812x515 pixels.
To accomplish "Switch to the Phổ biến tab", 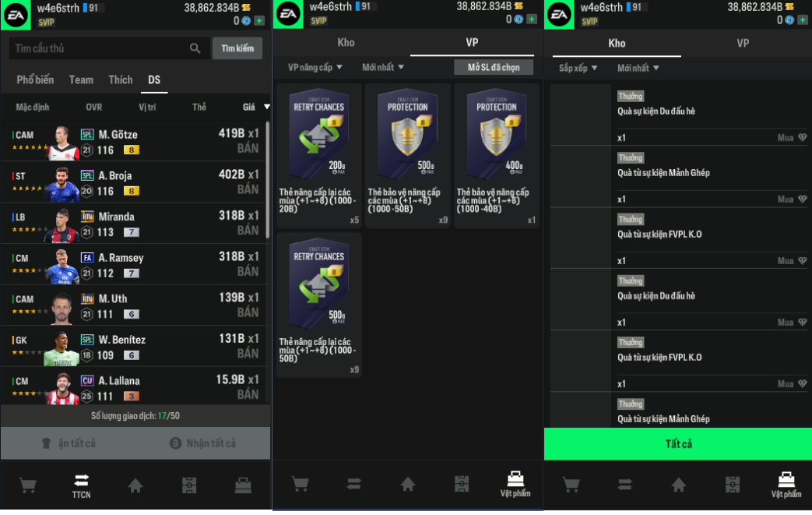I will [x=35, y=79].
